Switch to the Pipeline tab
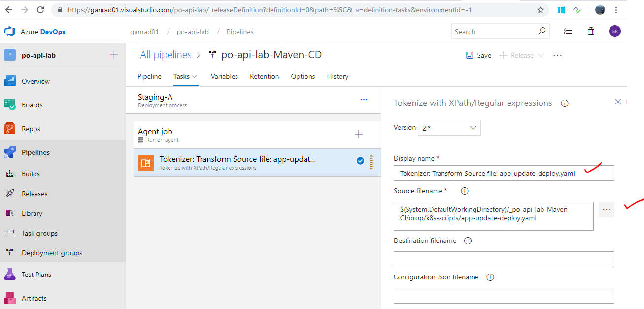The image size is (644, 309). point(149,76)
